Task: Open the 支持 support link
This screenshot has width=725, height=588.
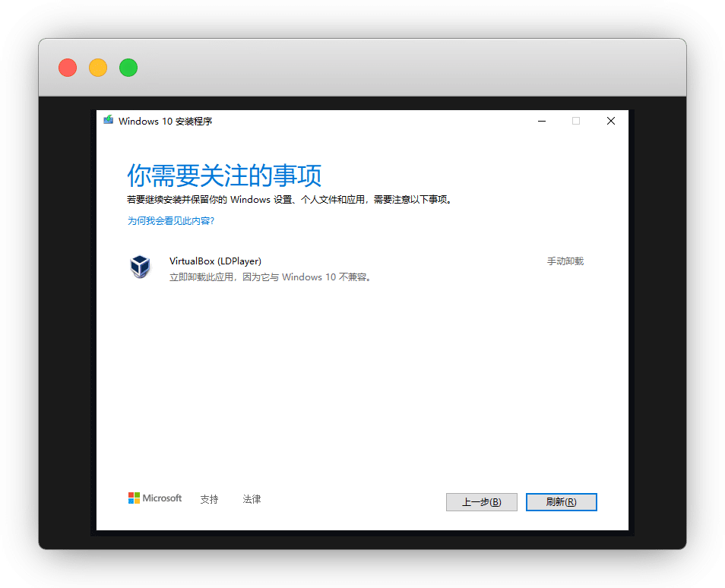Action: click(x=209, y=499)
